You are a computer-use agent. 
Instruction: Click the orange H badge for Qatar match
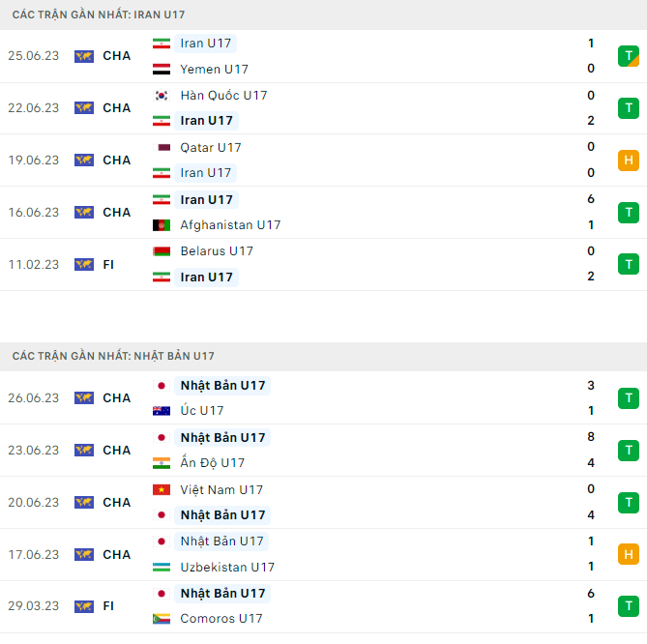629,161
